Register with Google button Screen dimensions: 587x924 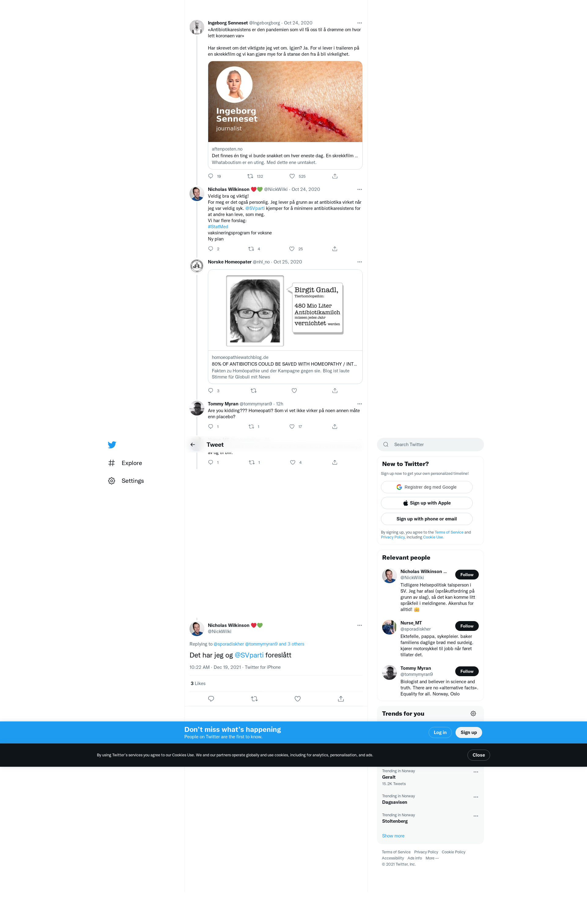pos(426,487)
